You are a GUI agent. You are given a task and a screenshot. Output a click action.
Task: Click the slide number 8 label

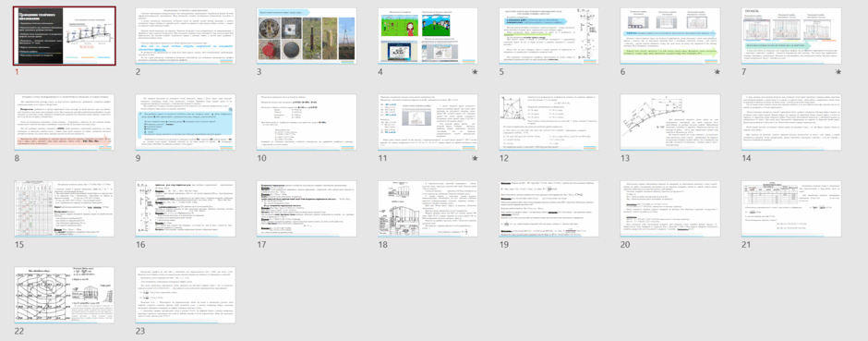pos(18,158)
